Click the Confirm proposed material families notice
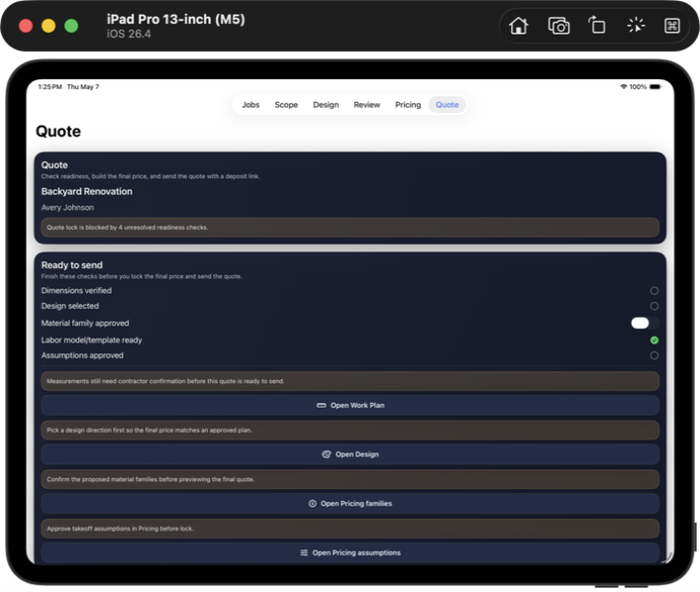Viewport: 700px width, 592px height. (350, 479)
